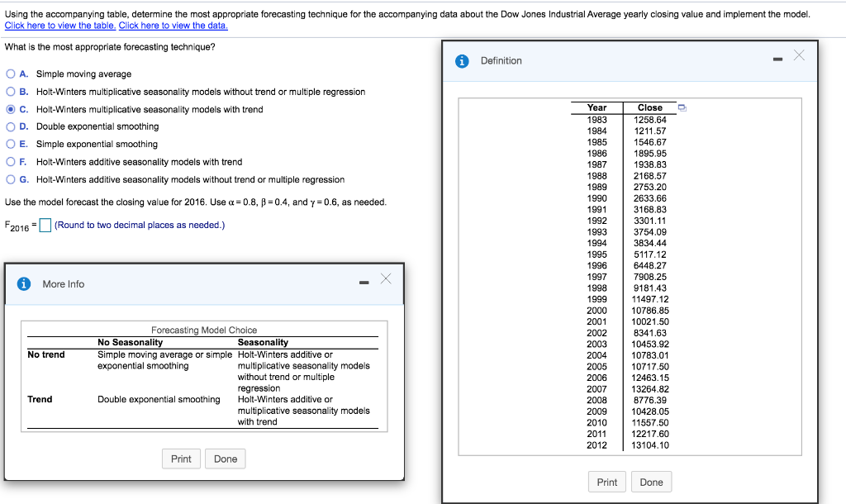
Task: Click the 2012 close value 13104.10
Action: (649, 445)
